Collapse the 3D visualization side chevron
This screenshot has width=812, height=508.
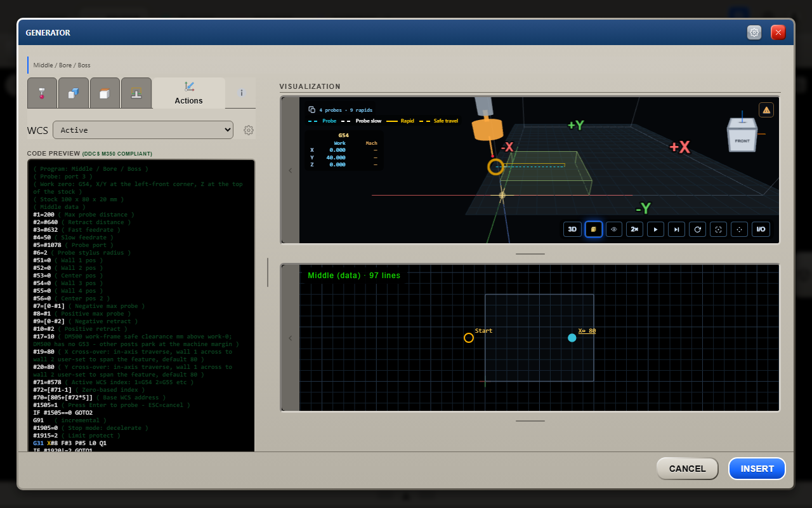point(291,170)
